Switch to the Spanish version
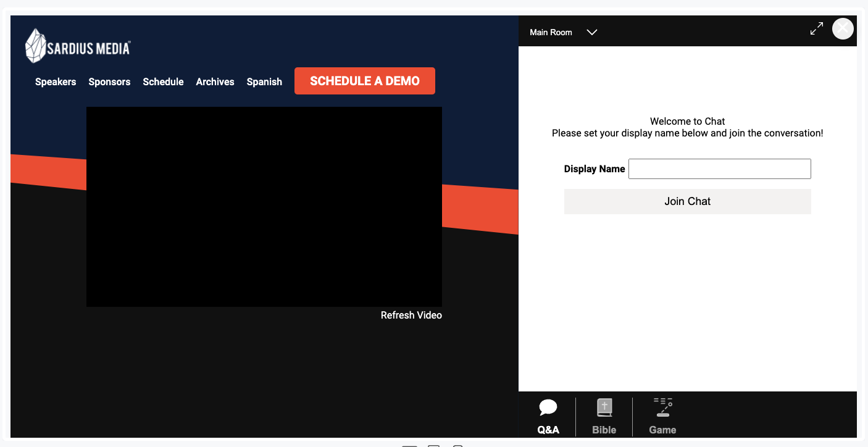Image resolution: width=868 pixels, height=447 pixels. [264, 81]
